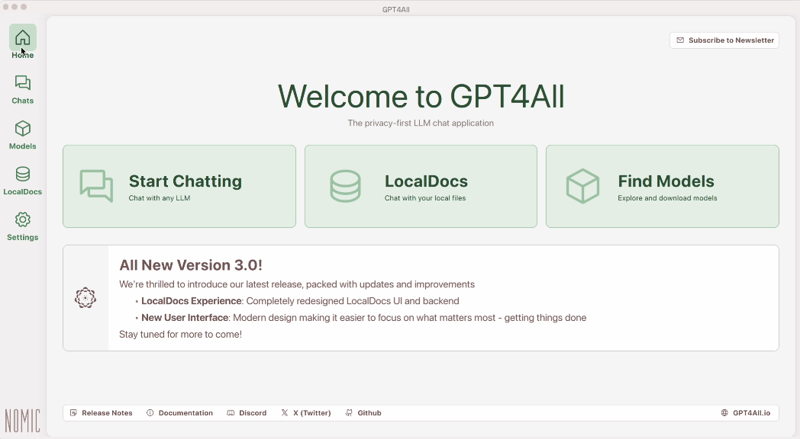
Task: Click the "Chat with your local files" subtitle
Action: coord(425,198)
